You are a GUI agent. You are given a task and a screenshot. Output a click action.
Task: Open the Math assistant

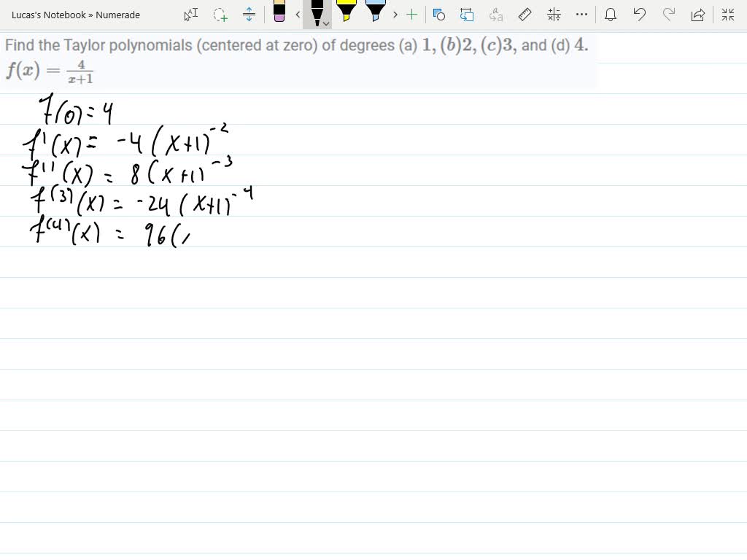[554, 15]
